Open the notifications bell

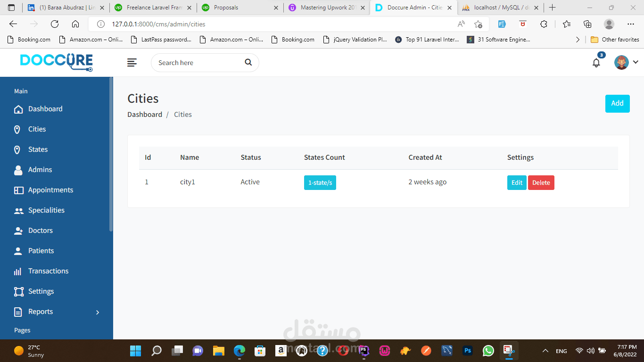click(596, 63)
